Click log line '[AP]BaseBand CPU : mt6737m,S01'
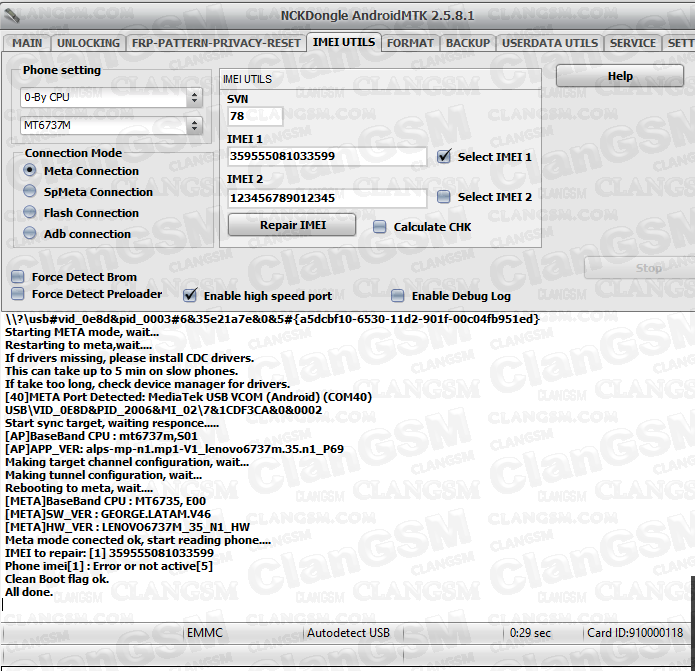695x671 pixels. (102, 436)
